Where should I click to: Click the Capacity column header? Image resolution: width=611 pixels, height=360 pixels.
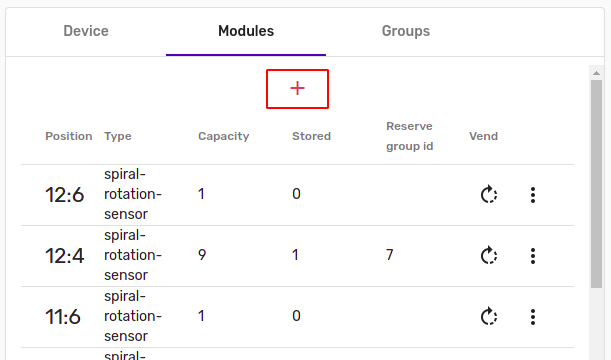coord(223,136)
